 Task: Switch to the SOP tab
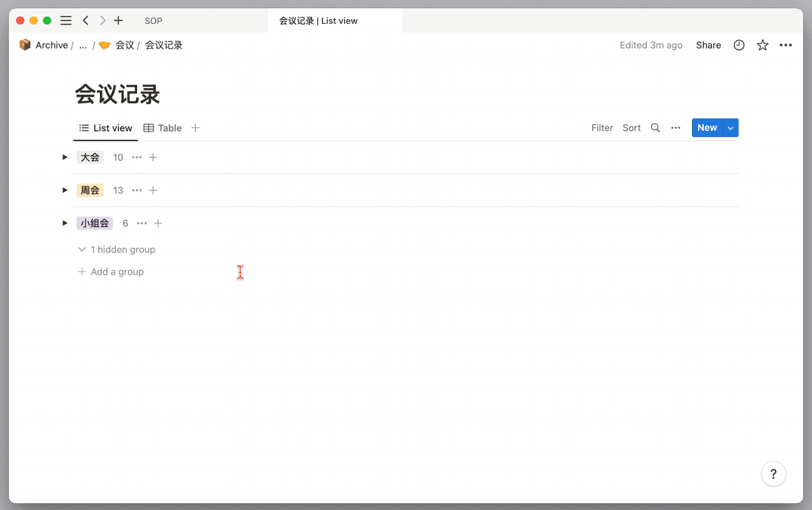tap(154, 21)
